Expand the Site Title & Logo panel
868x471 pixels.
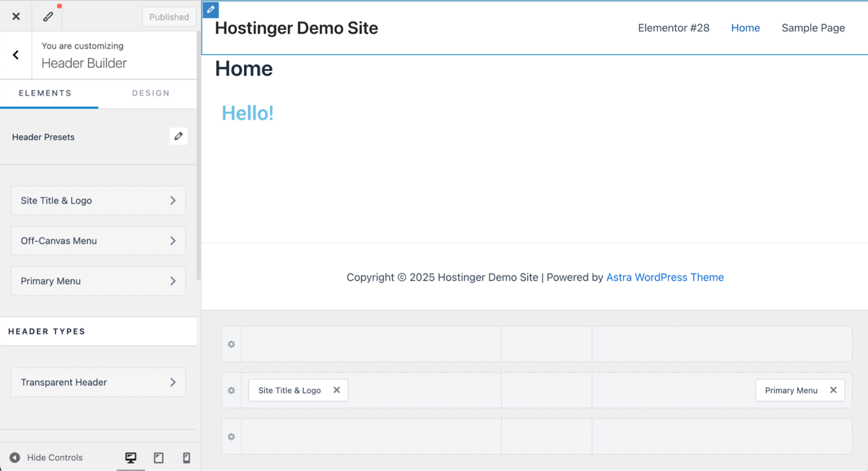coord(98,201)
